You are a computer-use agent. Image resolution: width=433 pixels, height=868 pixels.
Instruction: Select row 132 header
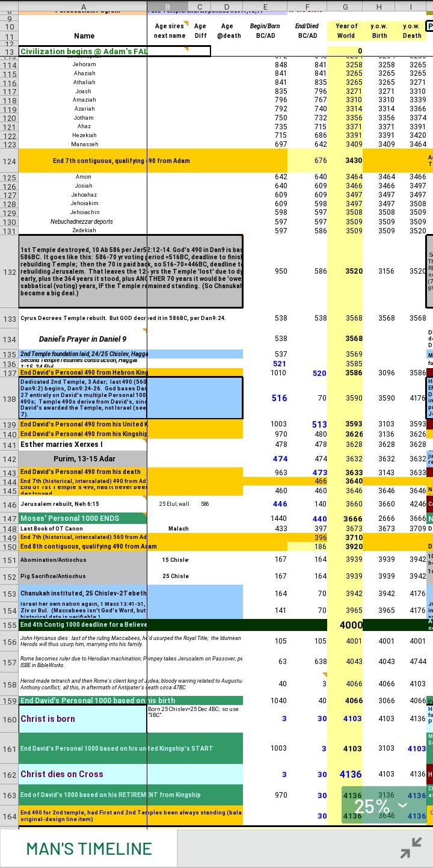point(9,272)
